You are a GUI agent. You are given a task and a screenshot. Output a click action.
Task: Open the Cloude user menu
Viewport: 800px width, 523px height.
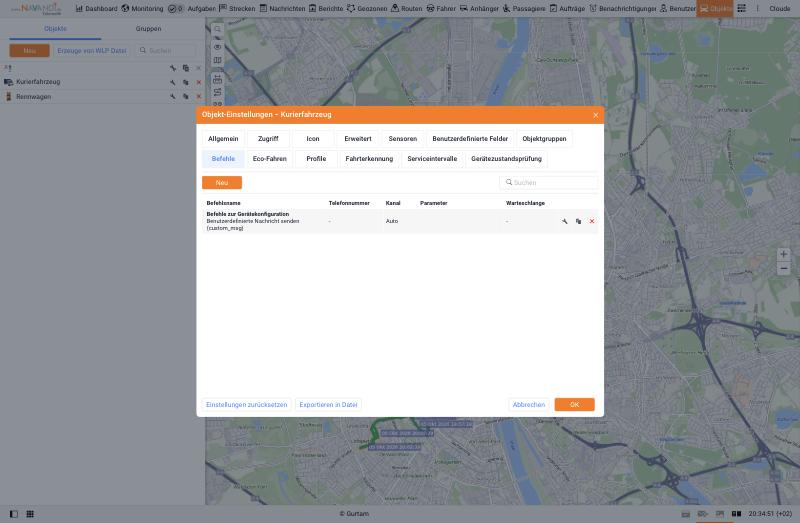coord(780,9)
